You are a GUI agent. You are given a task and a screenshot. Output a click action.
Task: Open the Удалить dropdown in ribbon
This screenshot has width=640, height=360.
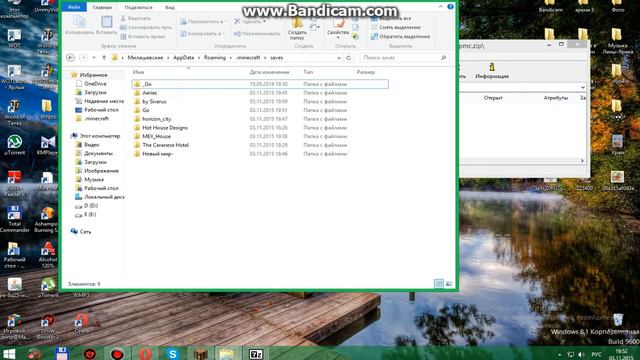pyautogui.click(x=250, y=21)
